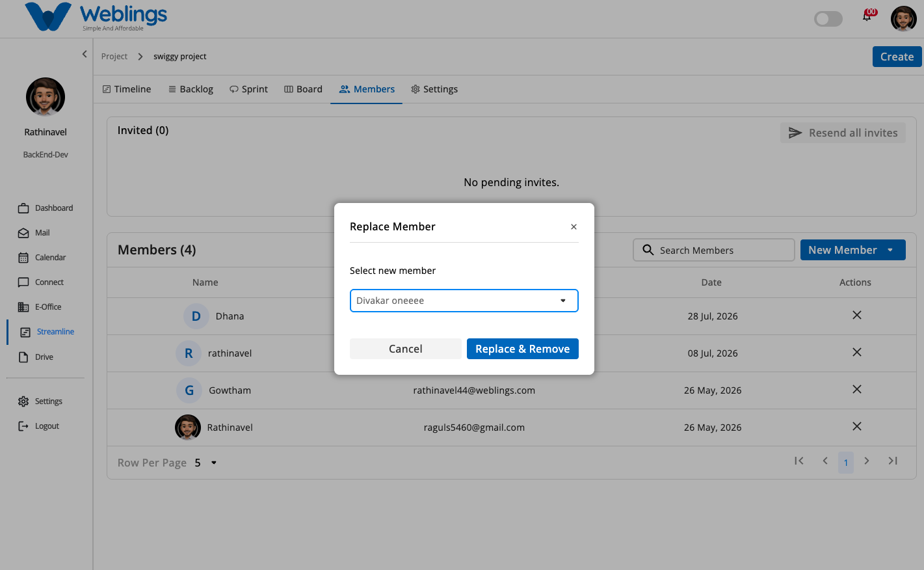The image size is (924, 570).
Task: Jump to the last page
Action: click(893, 461)
